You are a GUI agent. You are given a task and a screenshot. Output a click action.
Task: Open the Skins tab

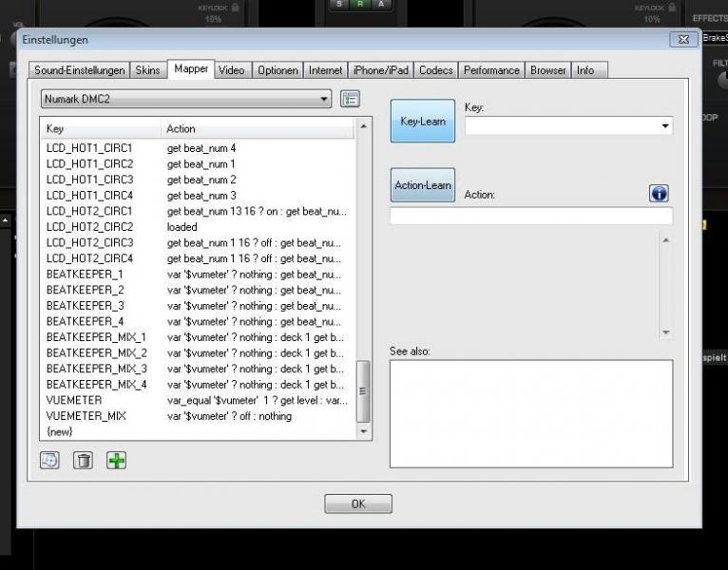pyautogui.click(x=147, y=70)
